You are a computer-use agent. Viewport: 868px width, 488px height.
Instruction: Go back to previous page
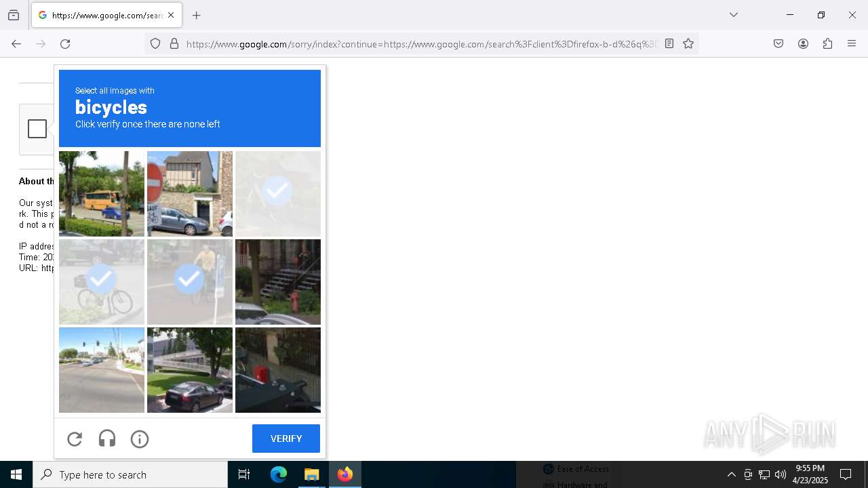(x=16, y=44)
